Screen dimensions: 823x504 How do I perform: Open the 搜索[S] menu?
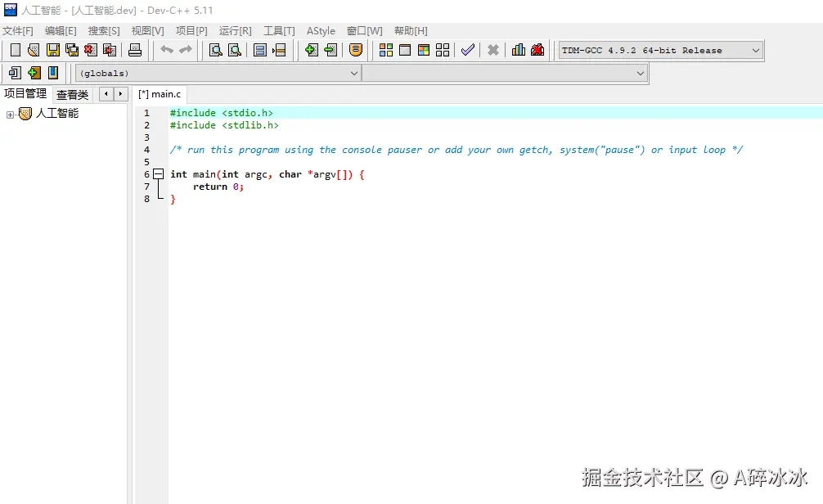[104, 31]
